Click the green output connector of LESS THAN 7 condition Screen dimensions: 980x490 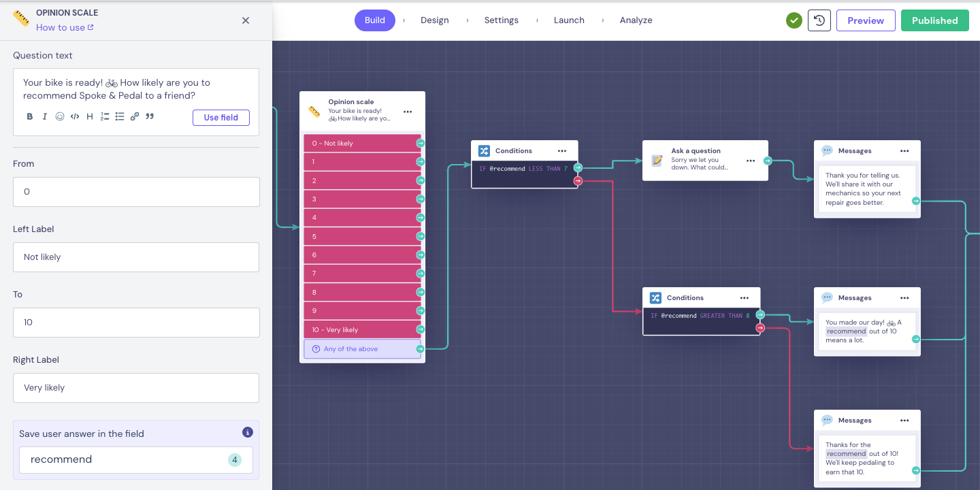[578, 168]
